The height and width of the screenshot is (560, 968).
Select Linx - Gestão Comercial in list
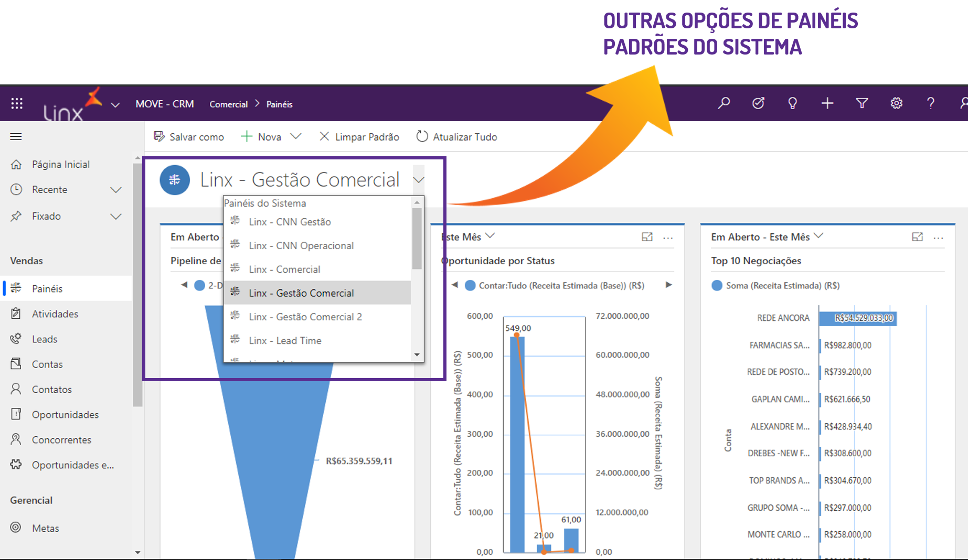point(317,293)
